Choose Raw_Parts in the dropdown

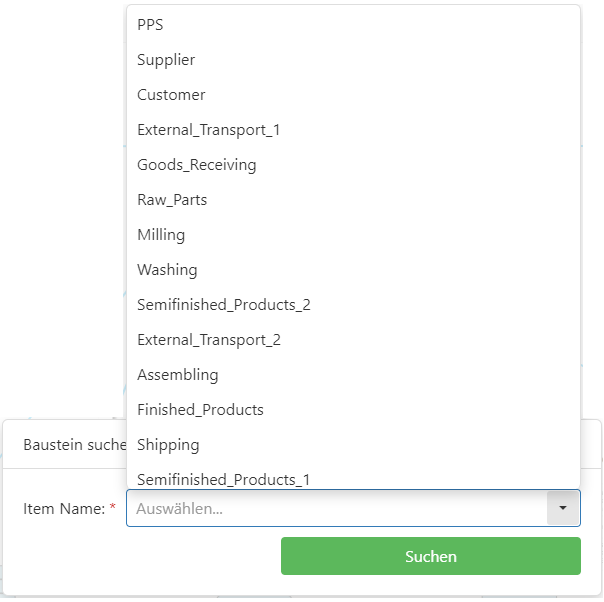pos(172,200)
